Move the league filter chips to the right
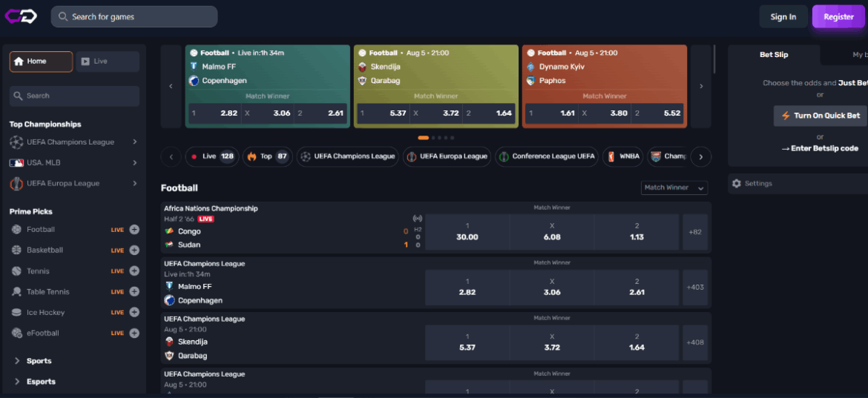Screen dimensions: 868x398 pyautogui.click(x=701, y=157)
